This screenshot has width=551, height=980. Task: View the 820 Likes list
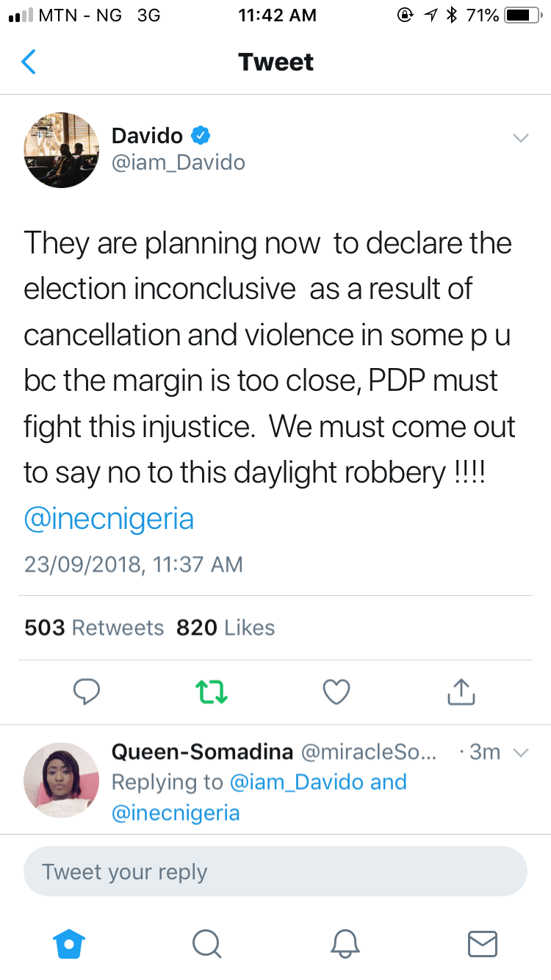click(226, 627)
